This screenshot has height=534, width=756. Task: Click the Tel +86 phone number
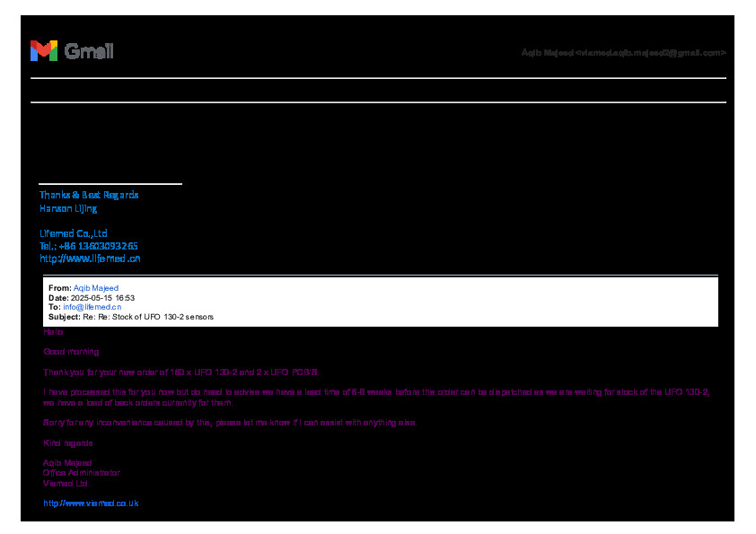(x=89, y=246)
